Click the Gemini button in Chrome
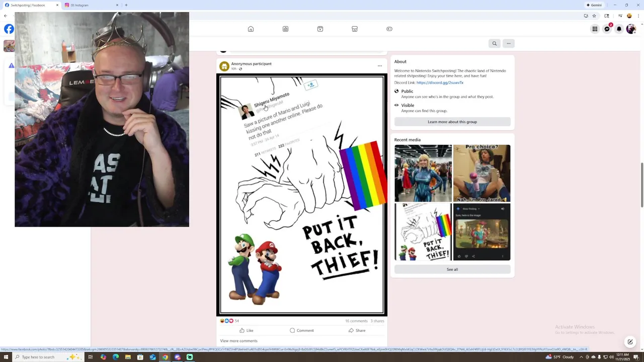 (x=594, y=5)
